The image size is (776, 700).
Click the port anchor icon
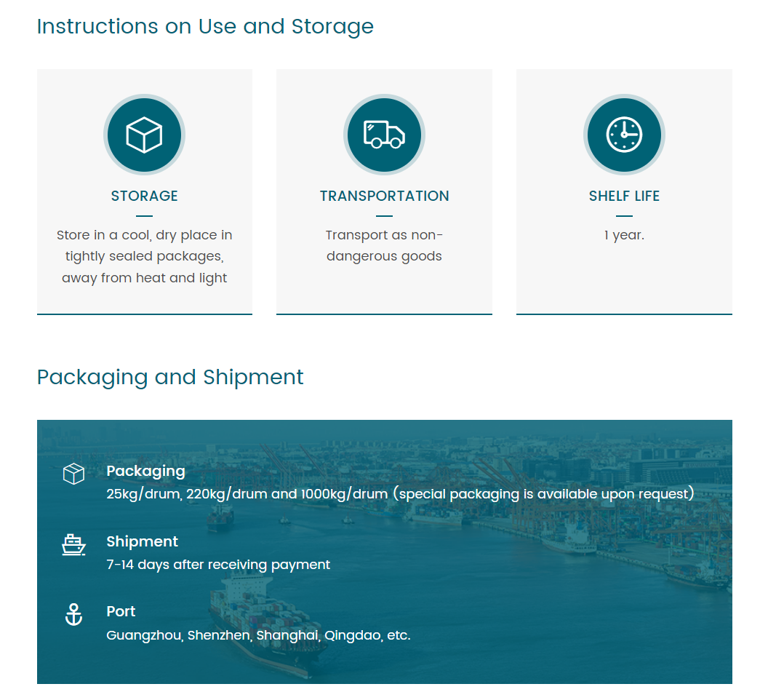[x=73, y=615]
